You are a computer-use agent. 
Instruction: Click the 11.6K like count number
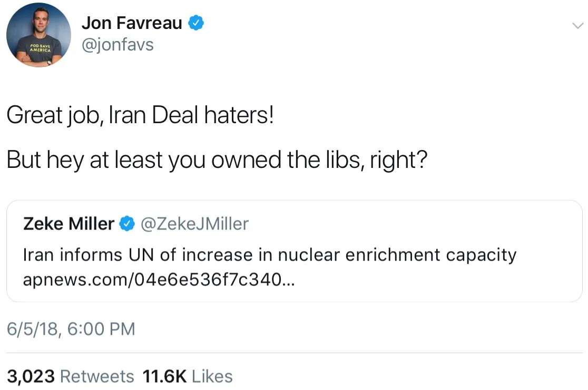164,376
